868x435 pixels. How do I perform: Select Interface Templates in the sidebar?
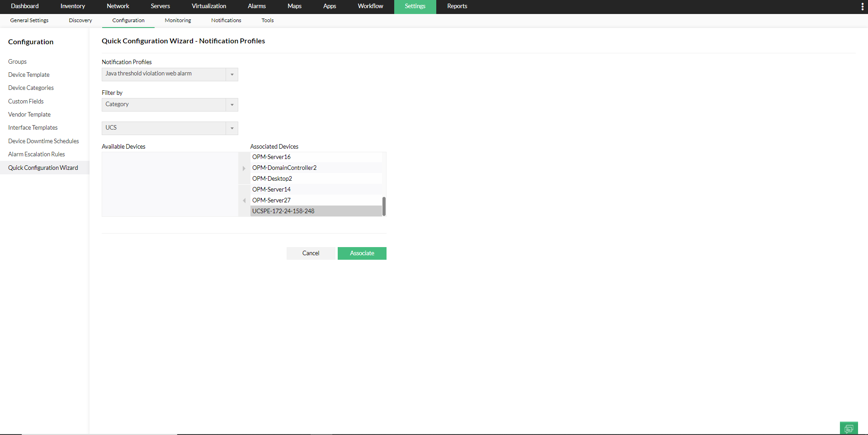tap(33, 127)
